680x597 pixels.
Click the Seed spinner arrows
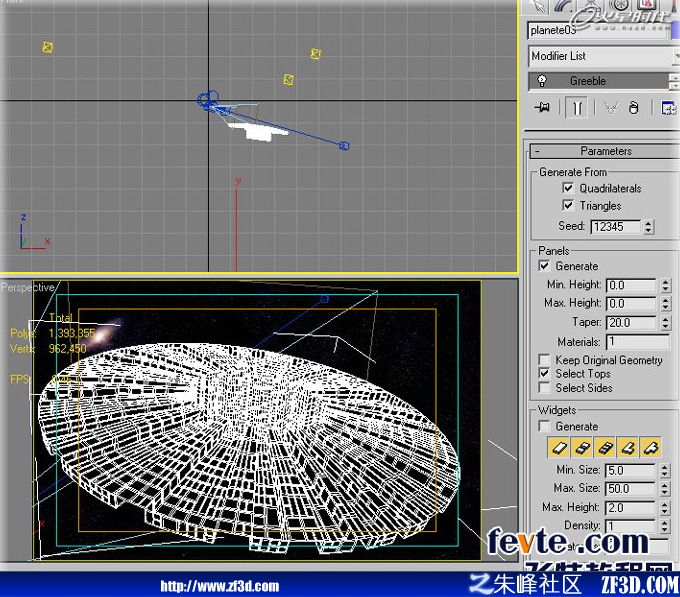pyautogui.click(x=649, y=226)
